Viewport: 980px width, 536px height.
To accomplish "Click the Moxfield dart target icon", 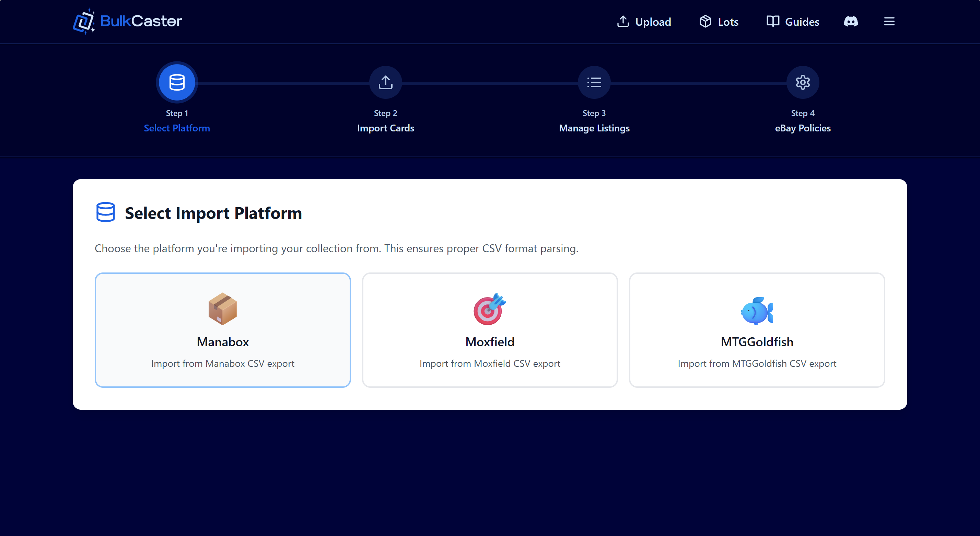I will 489,309.
